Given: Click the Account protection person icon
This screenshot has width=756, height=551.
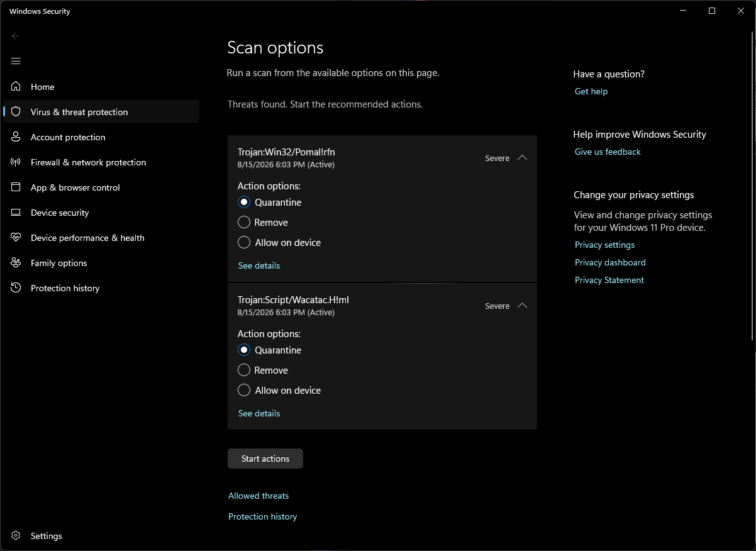Looking at the screenshot, I should click(16, 137).
